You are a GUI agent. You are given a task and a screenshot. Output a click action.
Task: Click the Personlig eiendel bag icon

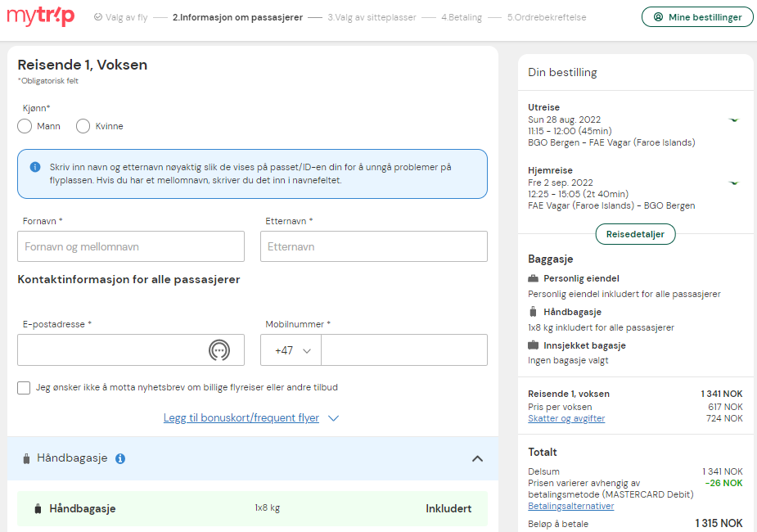(533, 278)
